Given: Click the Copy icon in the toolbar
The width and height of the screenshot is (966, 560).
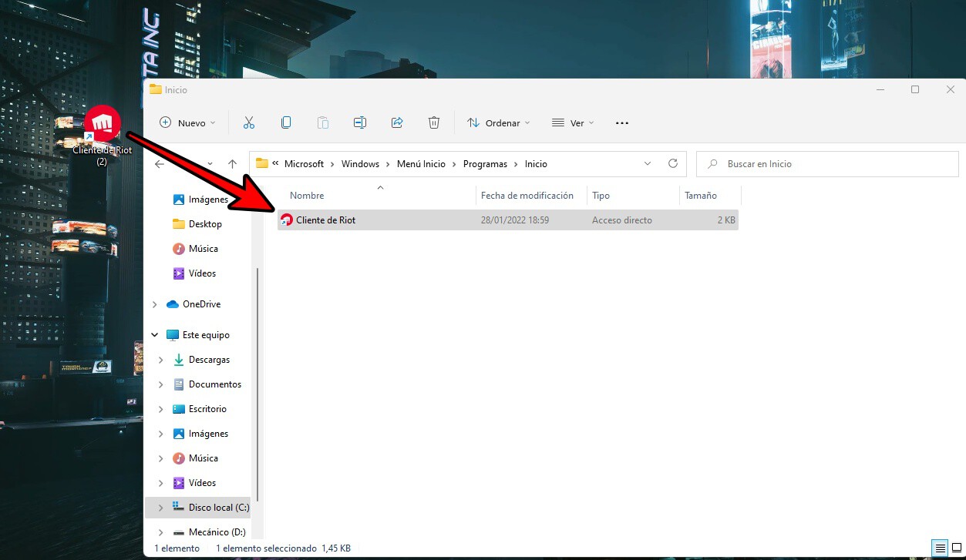Looking at the screenshot, I should coord(285,122).
